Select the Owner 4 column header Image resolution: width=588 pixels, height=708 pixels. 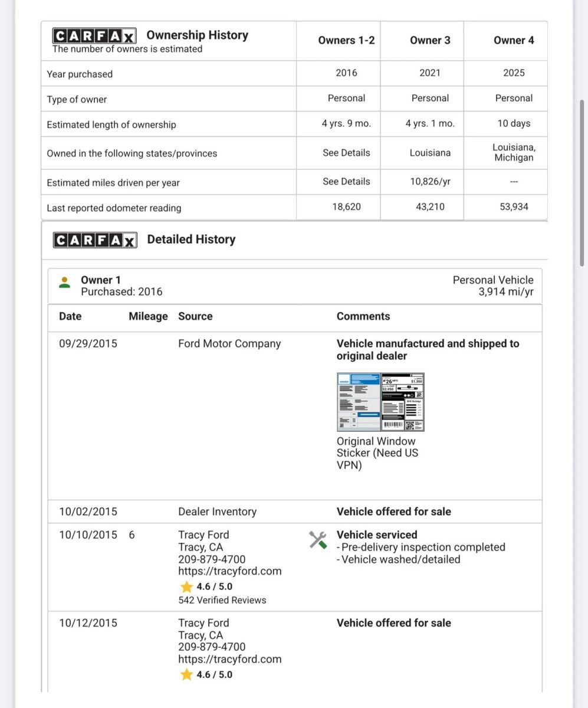(x=514, y=40)
